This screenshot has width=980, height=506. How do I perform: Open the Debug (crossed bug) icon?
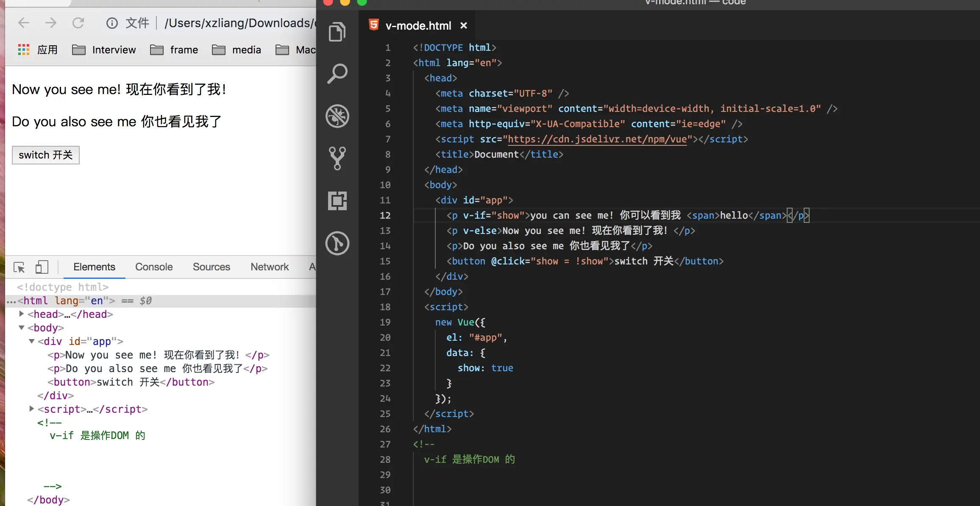click(337, 116)
